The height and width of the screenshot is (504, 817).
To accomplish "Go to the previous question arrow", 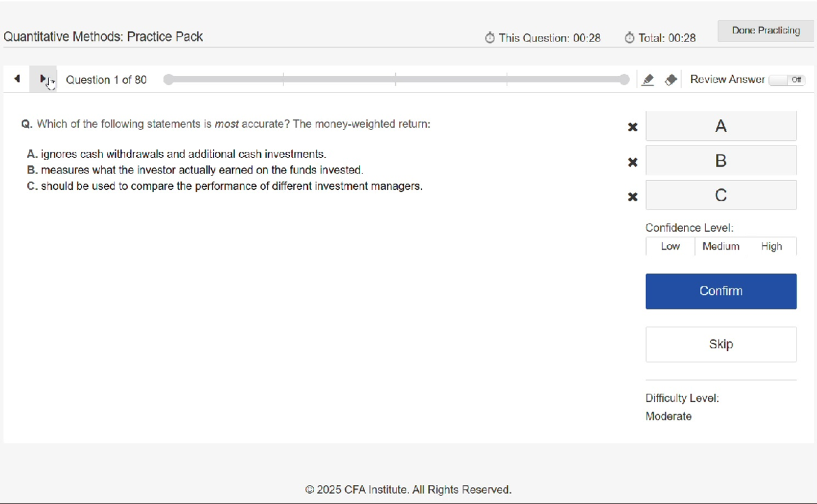I will point(17,79).
